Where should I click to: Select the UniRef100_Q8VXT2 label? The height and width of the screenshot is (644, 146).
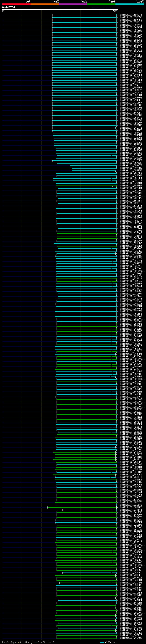coord(131,165)
